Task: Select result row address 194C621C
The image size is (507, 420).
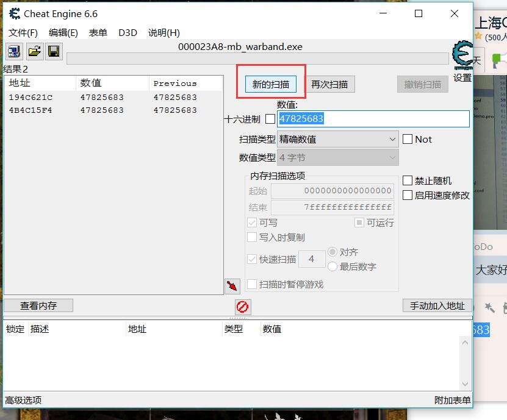Action: point(113,98)
